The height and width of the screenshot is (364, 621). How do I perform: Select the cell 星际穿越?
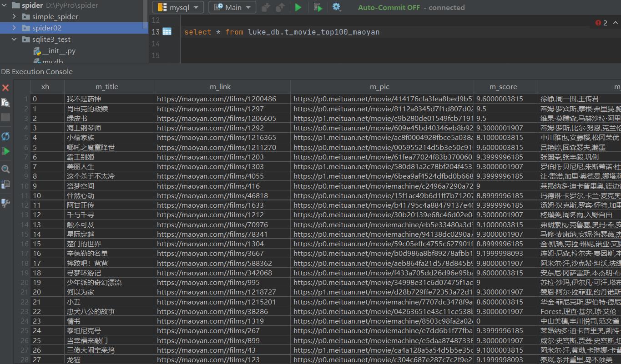pos(109,234)
